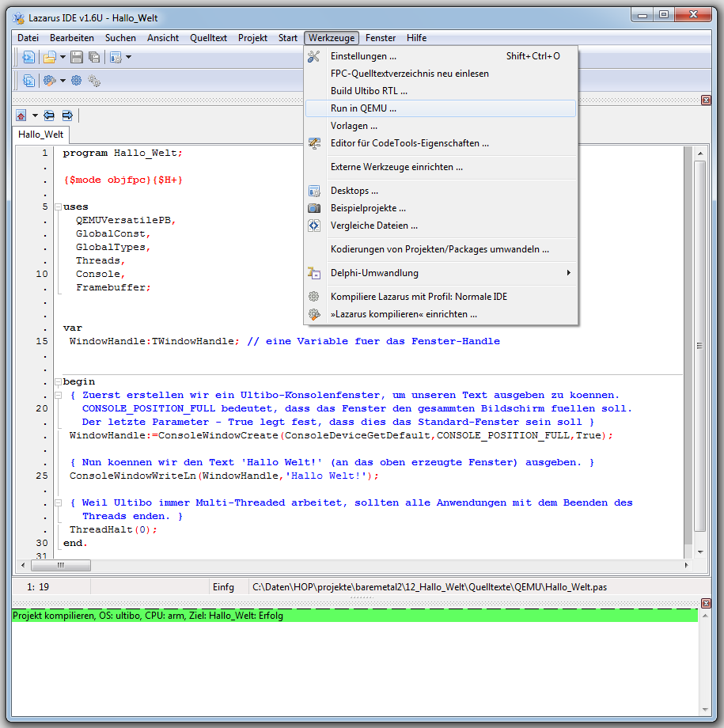The width and height of the screenshot is (724, 728).
Task: Open the dropdown arrow next to Open icon
Action: point(63,57)
